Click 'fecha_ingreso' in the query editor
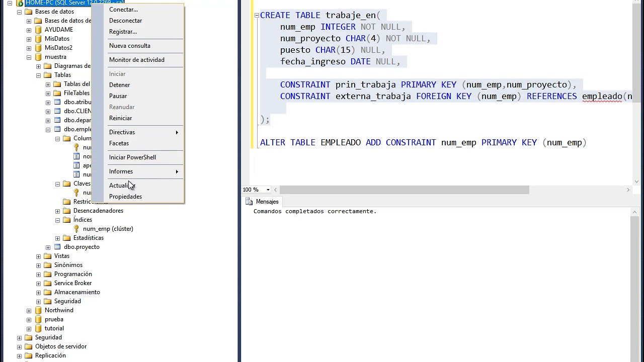 tap(313, 62)
